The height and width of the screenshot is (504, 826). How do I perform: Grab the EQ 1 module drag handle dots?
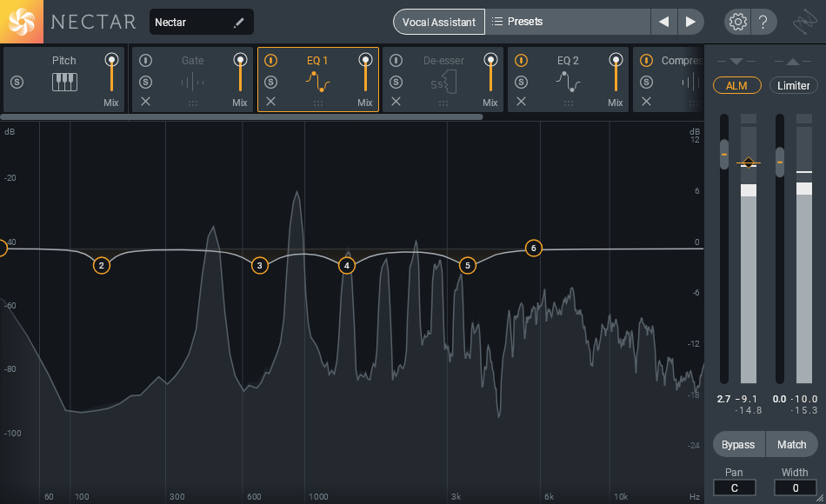point(317,103)
